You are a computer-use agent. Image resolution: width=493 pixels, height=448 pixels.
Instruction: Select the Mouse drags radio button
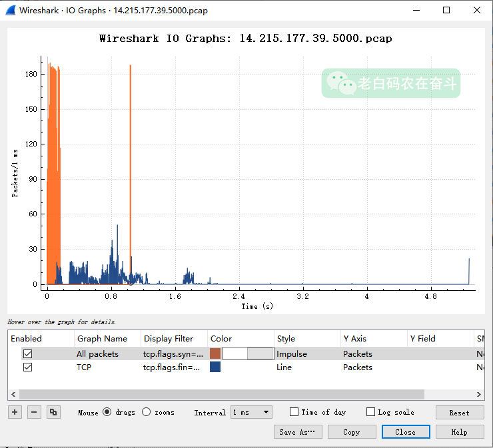click(107, 412)
